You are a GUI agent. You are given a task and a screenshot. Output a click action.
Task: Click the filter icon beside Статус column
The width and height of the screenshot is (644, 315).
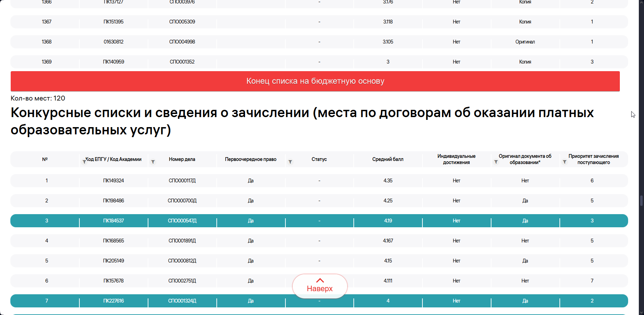[290, 161]
